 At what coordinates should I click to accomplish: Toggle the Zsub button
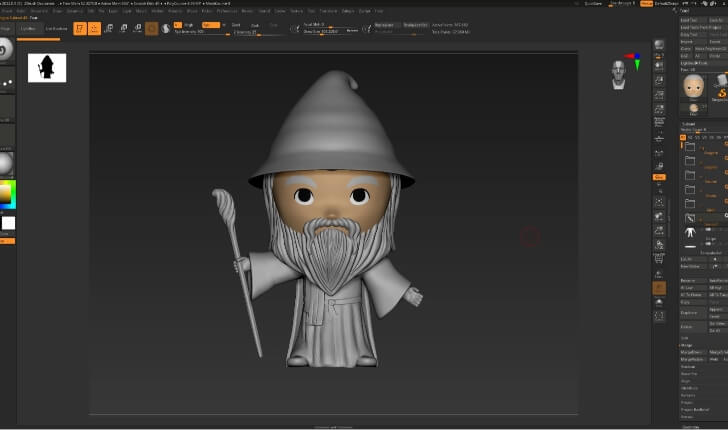tap(255, 25)
